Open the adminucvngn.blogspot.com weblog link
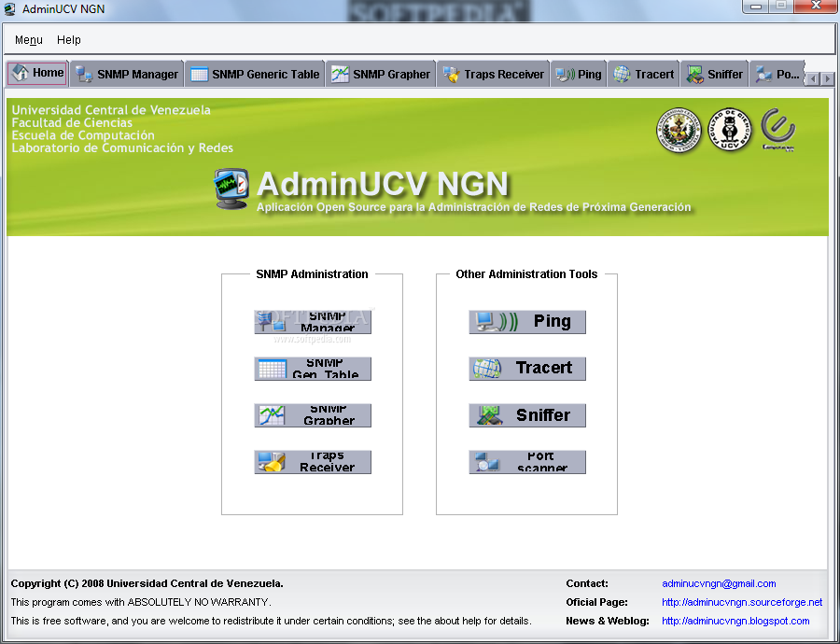The width and height of the screenshot is (840, 644). tap(735, 621)
